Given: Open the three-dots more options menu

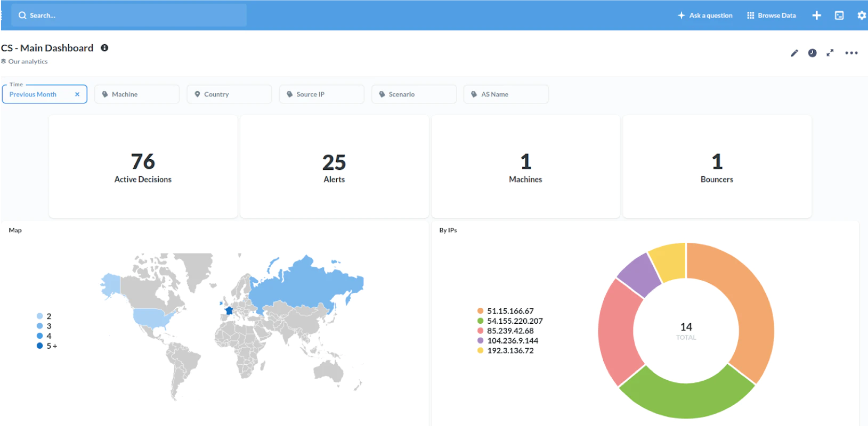Looking at the screenshot, I should pos(851,53).
